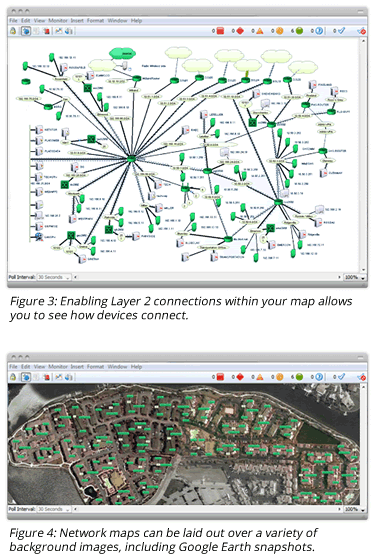Screen dimensions: 375x559
Task: Open Edit menu in top Layer 2 map window
Action: [x=25, y=21]
